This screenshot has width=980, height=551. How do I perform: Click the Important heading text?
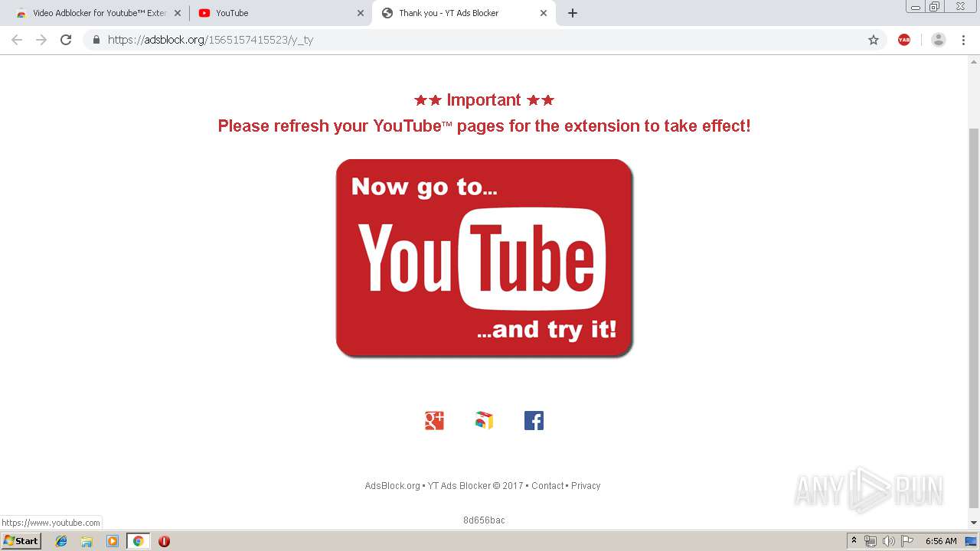coord(484,100)
